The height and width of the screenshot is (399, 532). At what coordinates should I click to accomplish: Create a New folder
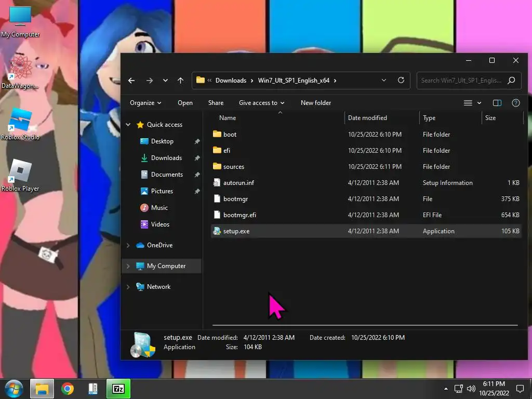click(316, 103)
